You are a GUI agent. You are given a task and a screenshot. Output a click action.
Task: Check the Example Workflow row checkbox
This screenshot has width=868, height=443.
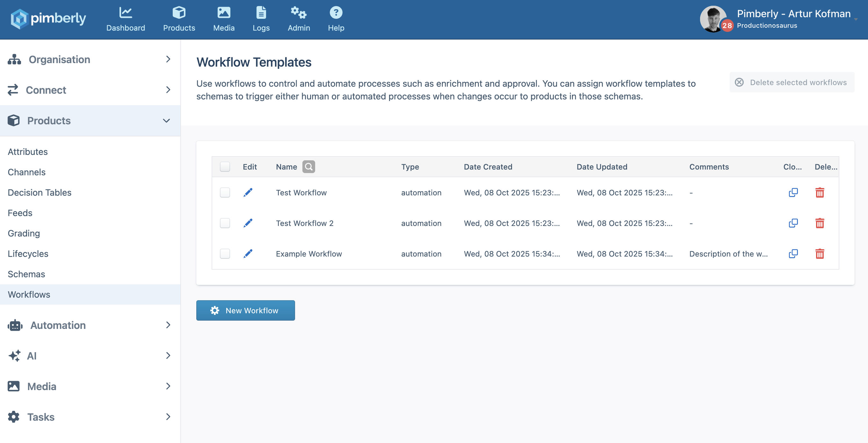(x=225, y=253)
